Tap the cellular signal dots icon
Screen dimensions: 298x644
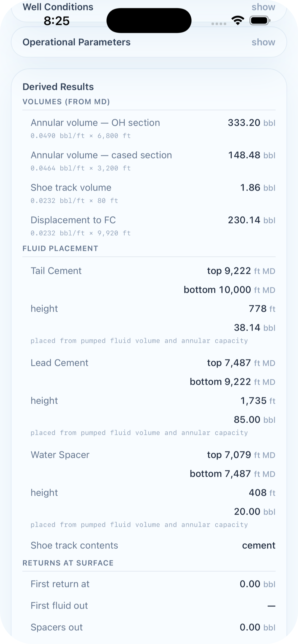pos(219,24)
